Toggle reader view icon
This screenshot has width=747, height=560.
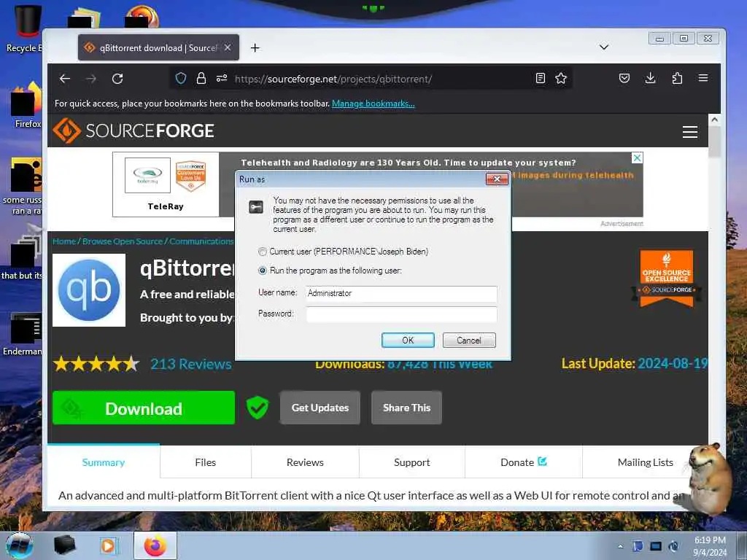[541, 78]
